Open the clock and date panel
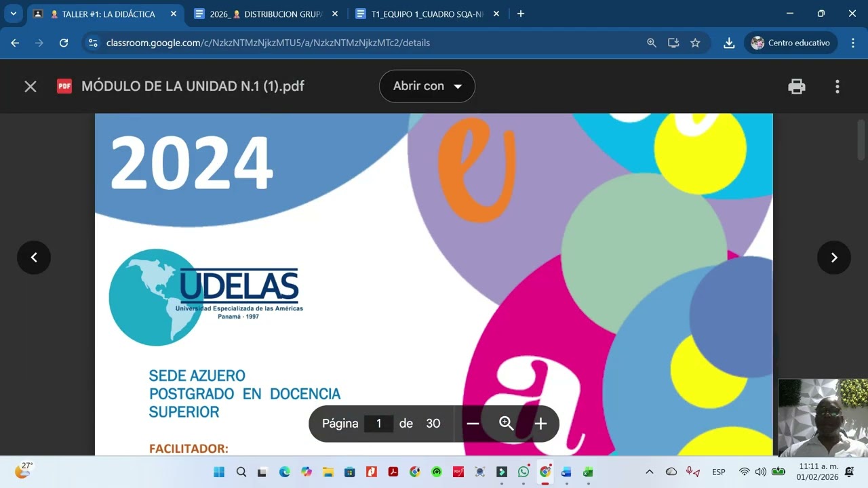Screen dimensions: 868x488 818,472
